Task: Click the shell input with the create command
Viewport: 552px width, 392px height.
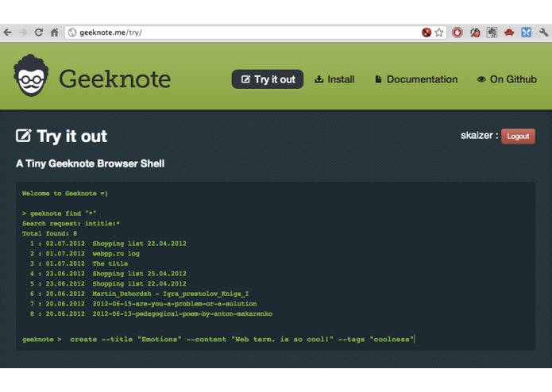Action: coord(242,340)
